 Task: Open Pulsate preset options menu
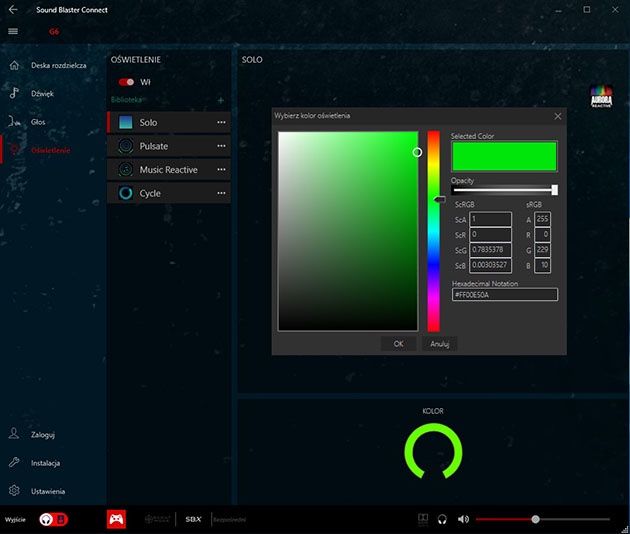[221, 146]
